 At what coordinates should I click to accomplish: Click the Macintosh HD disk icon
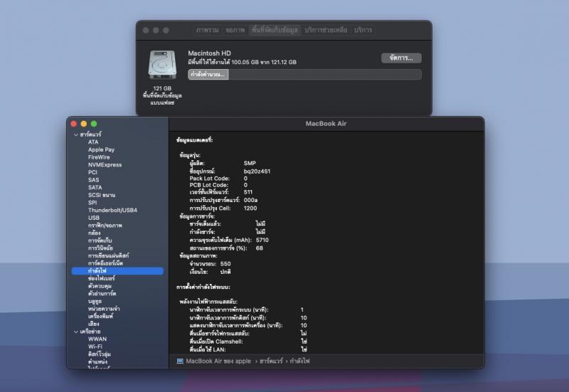point(162,65)
